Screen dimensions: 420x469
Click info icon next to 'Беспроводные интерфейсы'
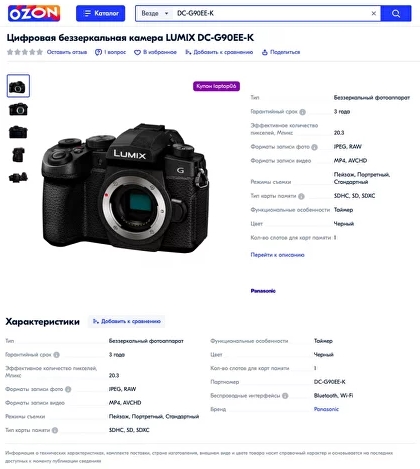point(285,396)
